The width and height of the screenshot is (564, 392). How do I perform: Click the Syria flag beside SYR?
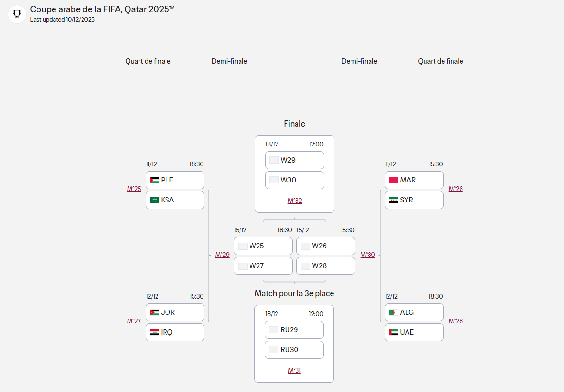pyautogui.click(x=394, y=200)
